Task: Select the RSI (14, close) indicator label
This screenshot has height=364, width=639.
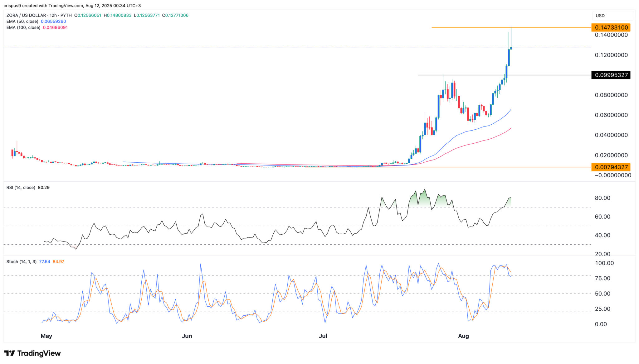Action: click(21, 188)
